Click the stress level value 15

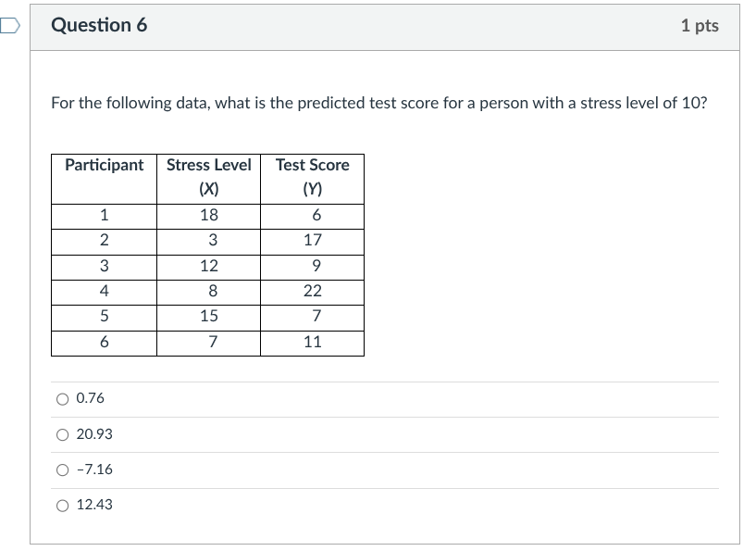(207, 316)
